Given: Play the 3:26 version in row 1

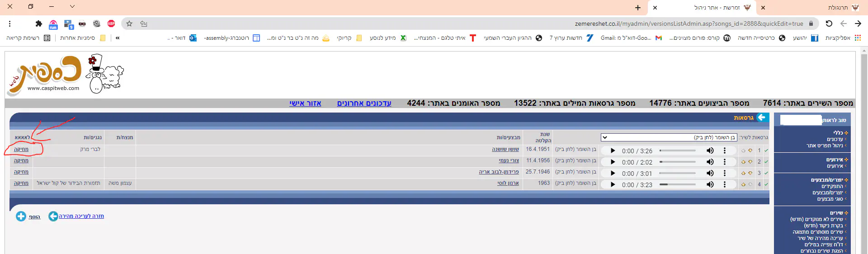Looking at the screenshot, I should point(613,151).
